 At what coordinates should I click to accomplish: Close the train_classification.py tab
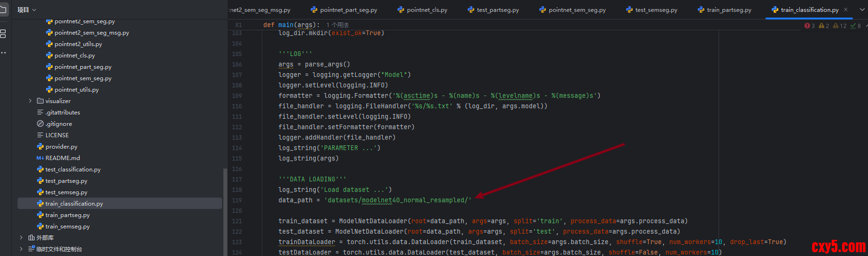[x=846, y=9]
